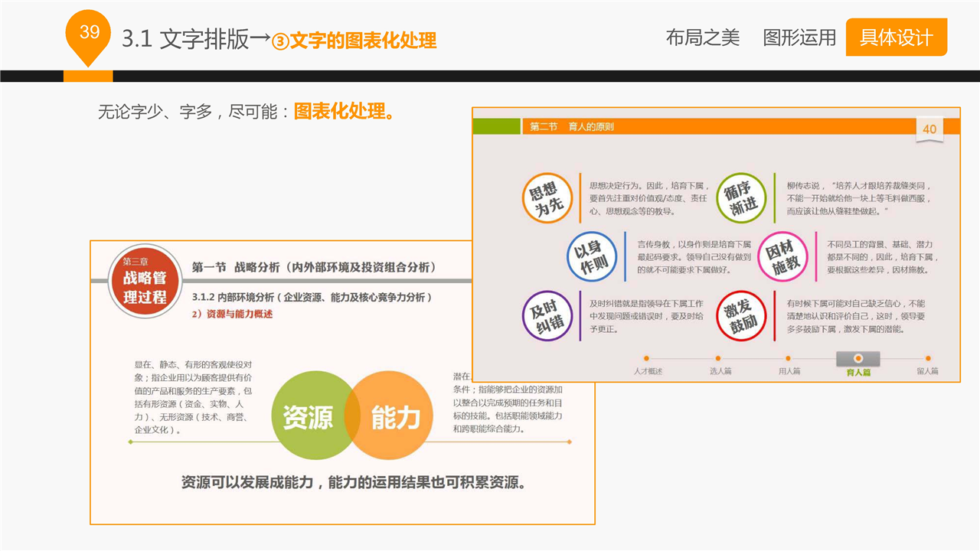The height and width of the screenshot is (551, 980).
Task: Click the highlighted 育人篇 timeline marker
Action: click(x=857, y=359)
